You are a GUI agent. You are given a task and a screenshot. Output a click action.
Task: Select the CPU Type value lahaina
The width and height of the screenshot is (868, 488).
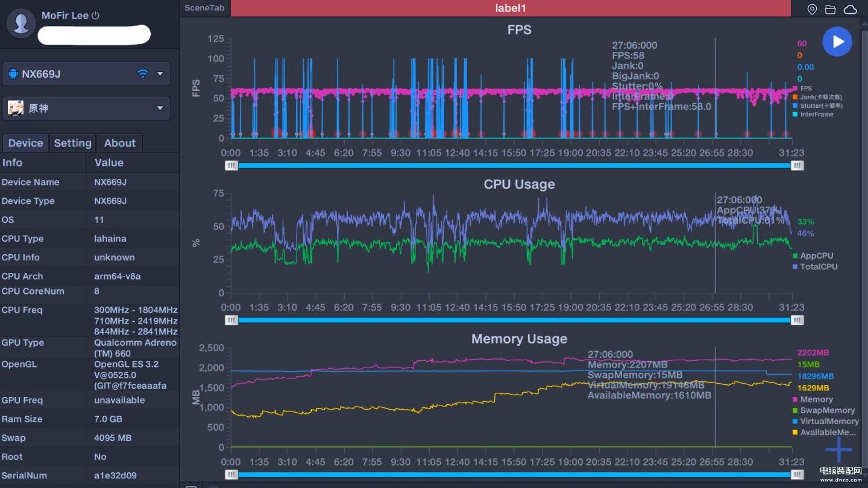click(x=110, y=239)
